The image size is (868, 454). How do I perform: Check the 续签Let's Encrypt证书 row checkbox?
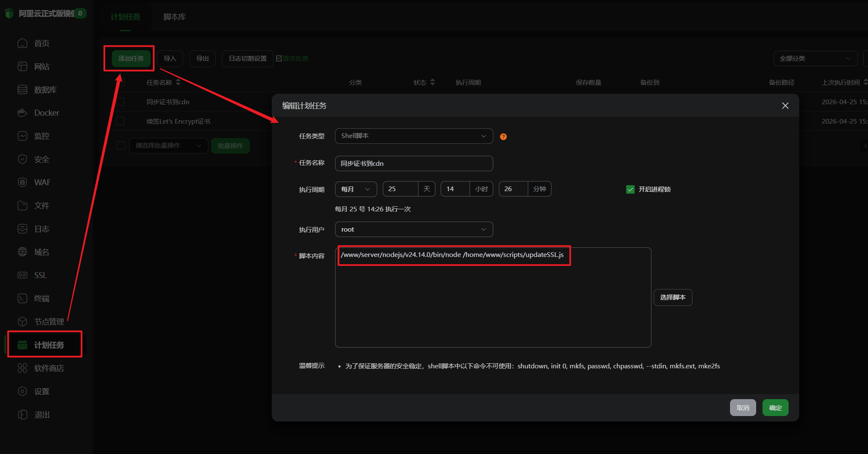point(121,121)
